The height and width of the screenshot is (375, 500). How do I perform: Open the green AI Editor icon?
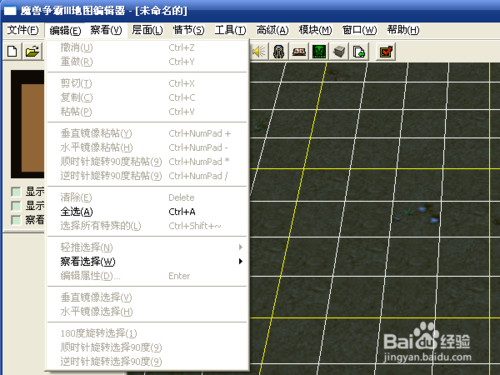(x=319, y=52)
